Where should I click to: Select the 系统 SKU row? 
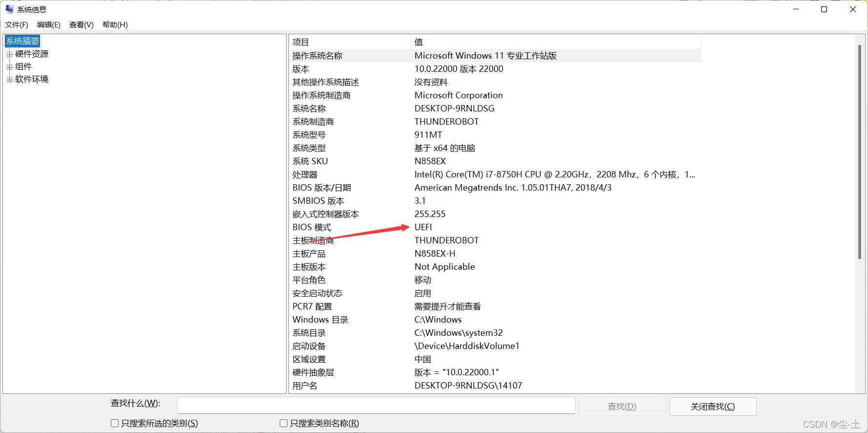[x=496, y=161]
